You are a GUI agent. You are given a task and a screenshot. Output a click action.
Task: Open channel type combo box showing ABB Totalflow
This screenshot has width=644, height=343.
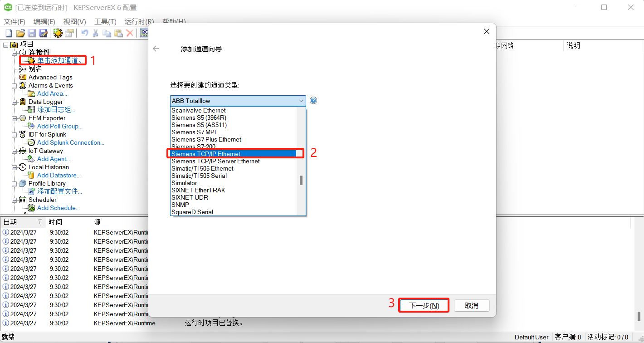pyautogui.click(x=238, y=101)
